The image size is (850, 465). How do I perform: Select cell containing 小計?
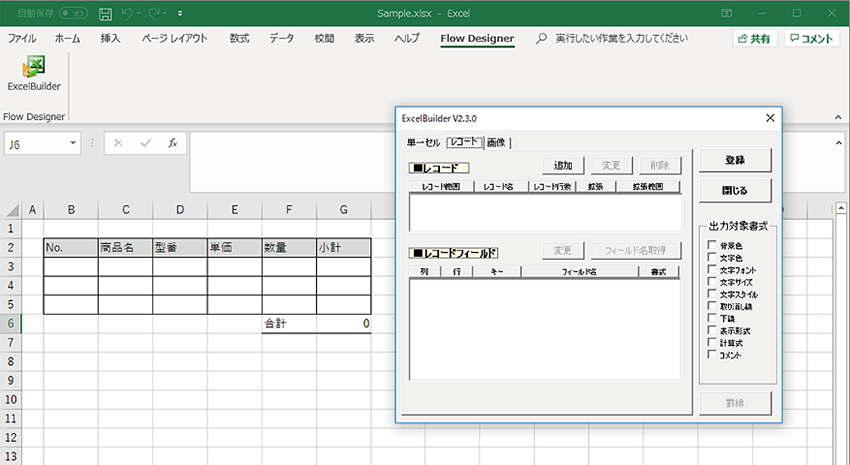point(344,248)
